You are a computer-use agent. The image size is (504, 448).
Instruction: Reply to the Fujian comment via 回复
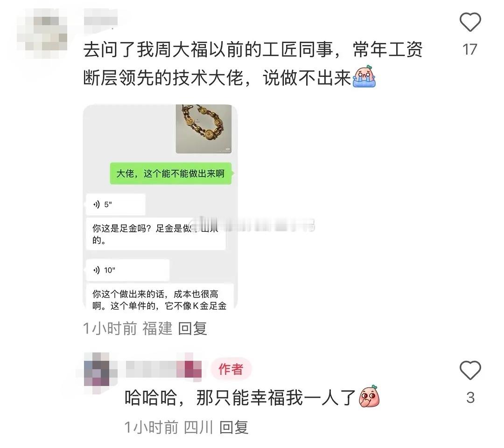pyautogui.click(x=192, y=328)
